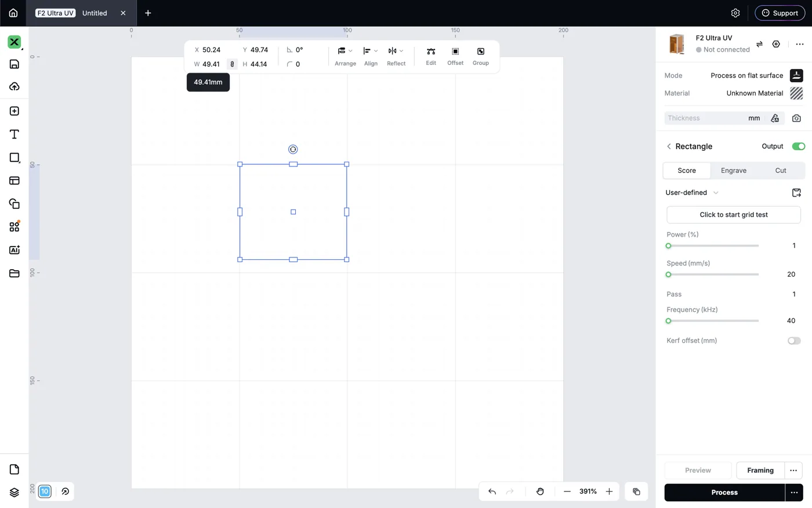Click the Preview button
This screenshot has height=508, width=812.
coord(698,470)
